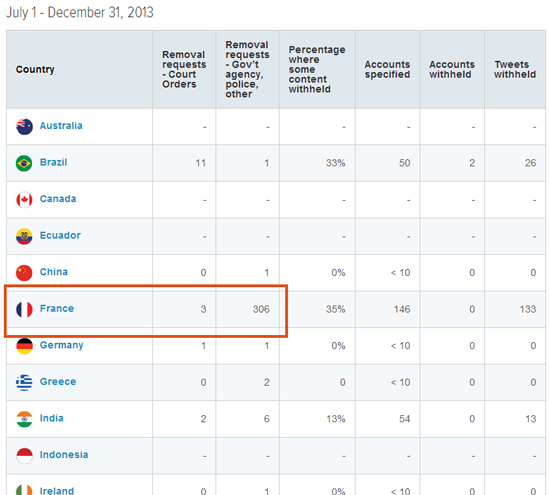Open the Germany country link

pos(62,345)
